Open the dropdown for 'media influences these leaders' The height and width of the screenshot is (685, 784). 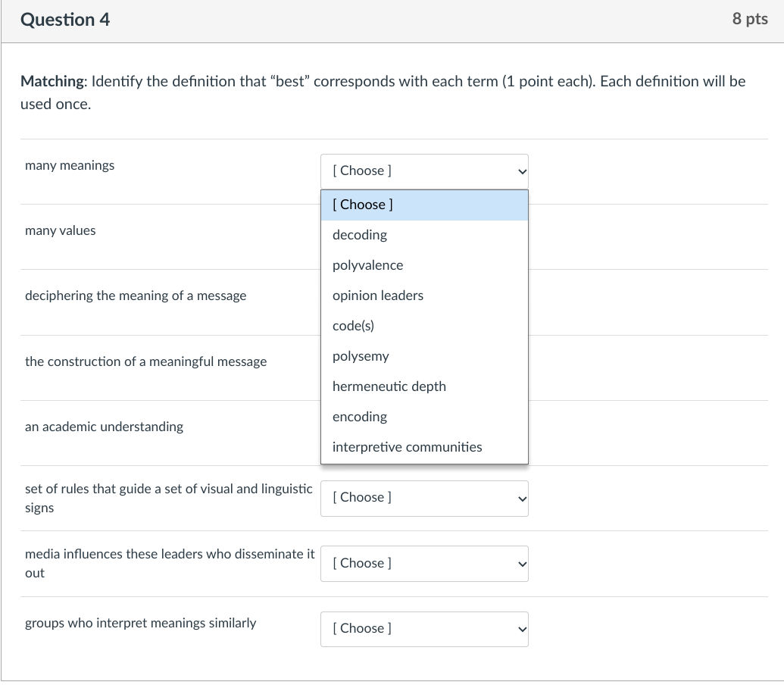(x=424, y=564)
